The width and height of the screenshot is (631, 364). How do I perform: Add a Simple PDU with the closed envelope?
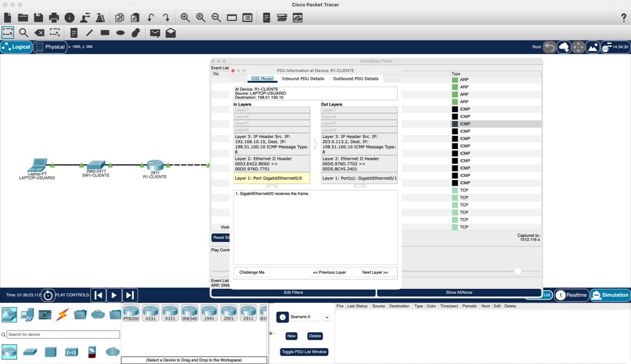point(155,33)
